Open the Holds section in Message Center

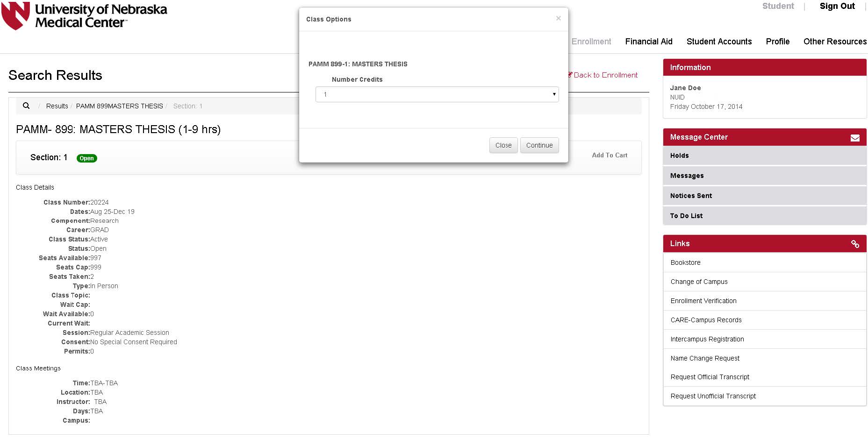(x=679, y=156)
